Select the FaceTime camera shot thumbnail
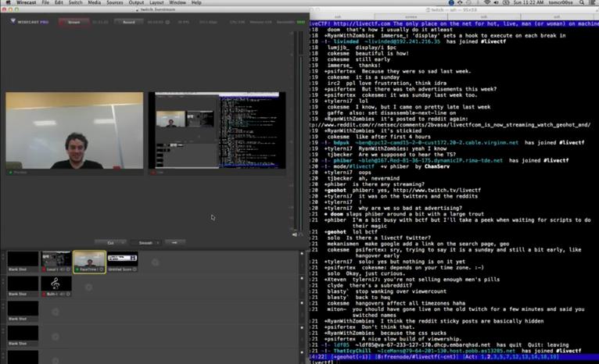 tap(89, 262)
